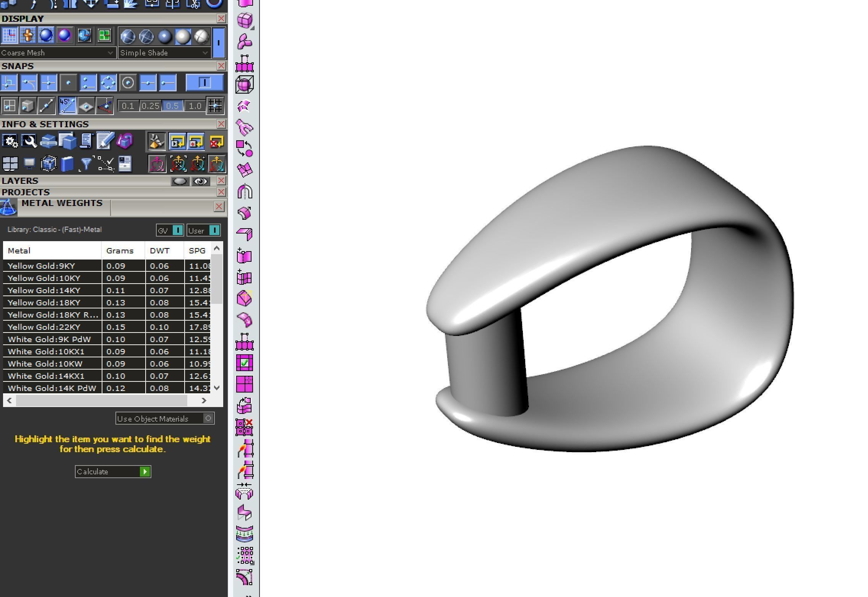Click the dotted grid array tool icon

[245, 555]
